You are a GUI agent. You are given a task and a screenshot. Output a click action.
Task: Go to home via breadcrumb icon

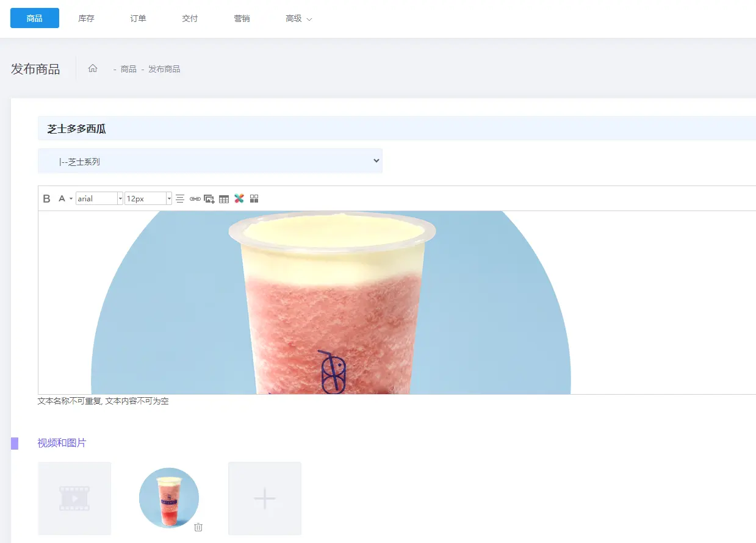click(93, 68)
